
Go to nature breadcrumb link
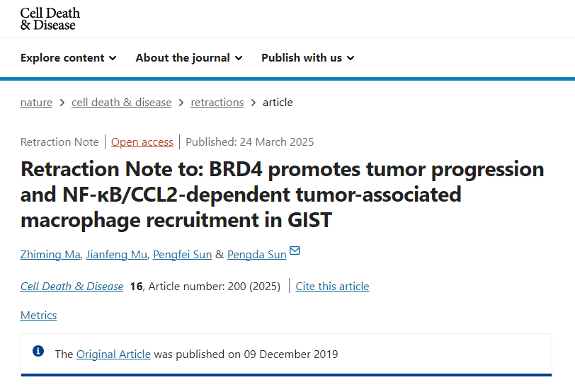(36, 103)
